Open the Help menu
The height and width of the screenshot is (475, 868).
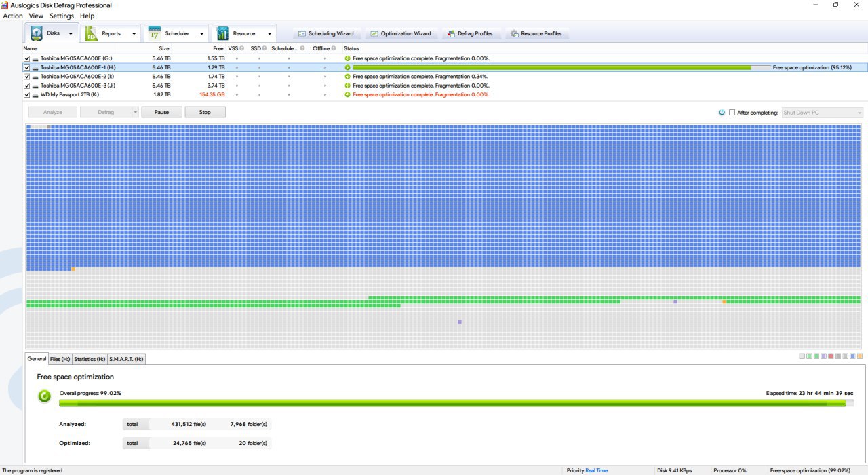(x=87, y=16)
